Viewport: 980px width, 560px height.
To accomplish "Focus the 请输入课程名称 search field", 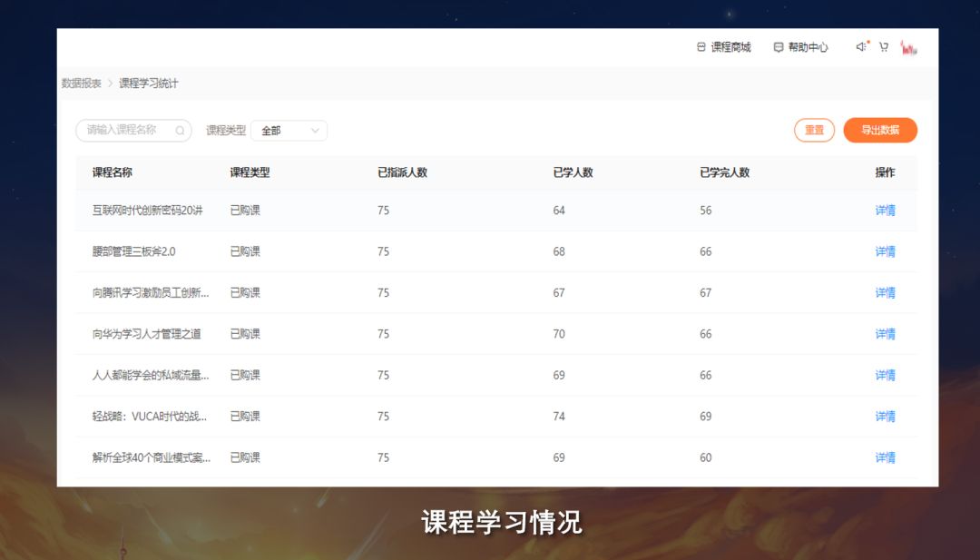I will click(x=125, y=131).
